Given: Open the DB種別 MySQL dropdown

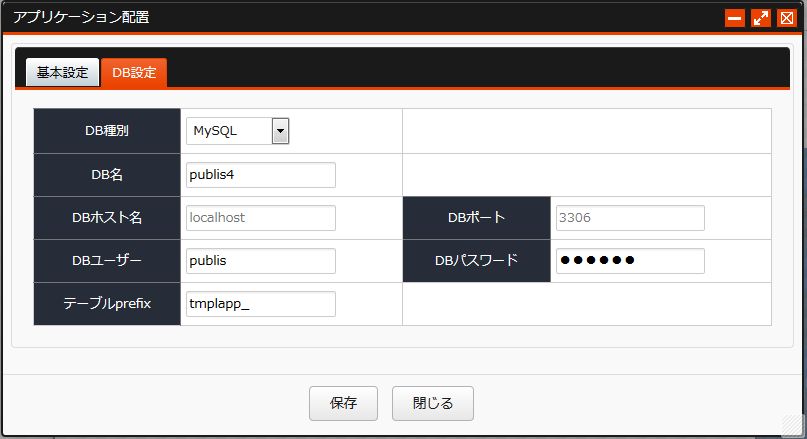Looking at the screenshot, I should click(237, 131).
